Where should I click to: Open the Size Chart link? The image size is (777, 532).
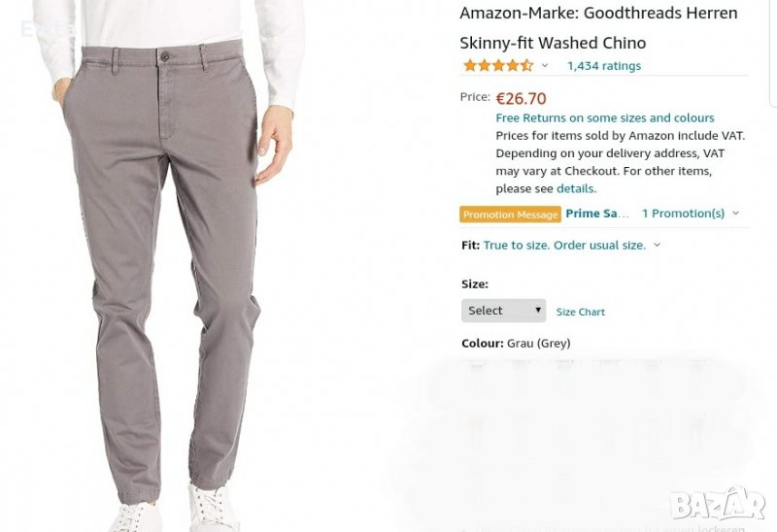[580, 312]
